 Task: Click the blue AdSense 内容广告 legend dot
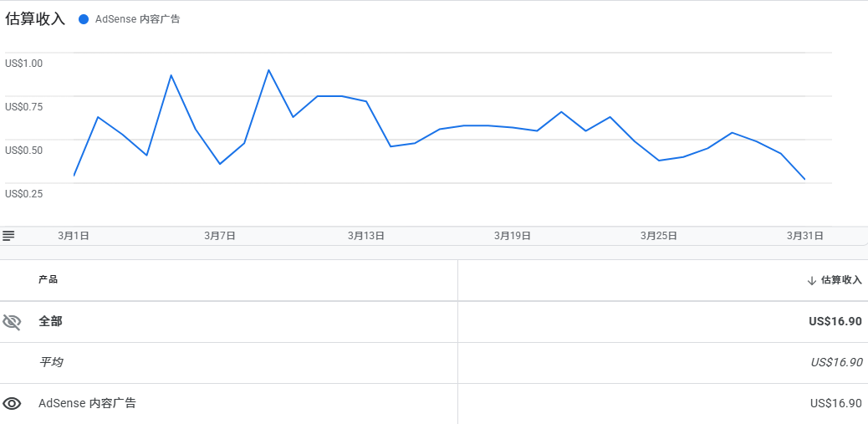[x=84, y=19]
